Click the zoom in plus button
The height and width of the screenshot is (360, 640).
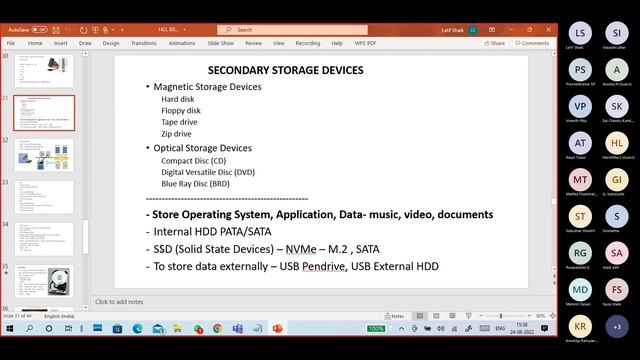(x=529, y=316)
